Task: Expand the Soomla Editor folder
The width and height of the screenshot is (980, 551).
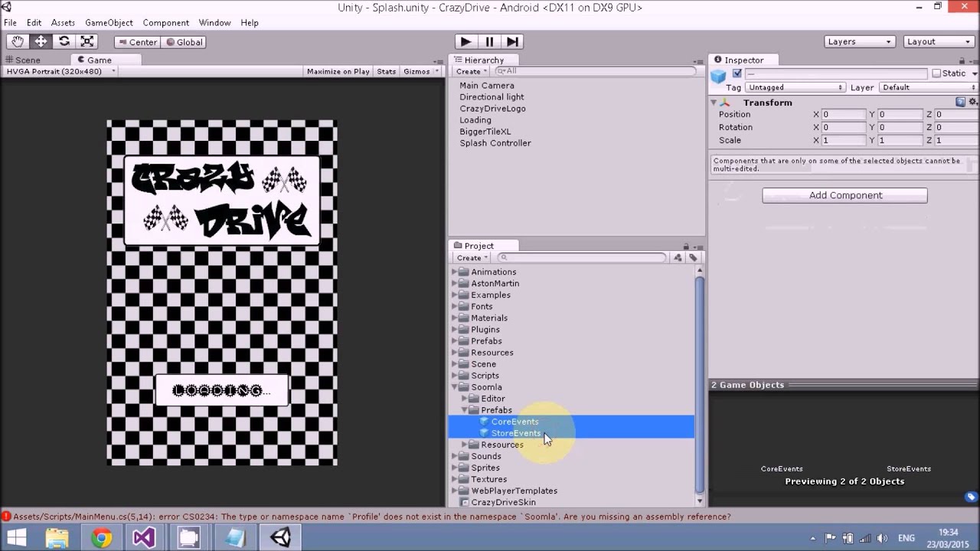Action: 464,399
